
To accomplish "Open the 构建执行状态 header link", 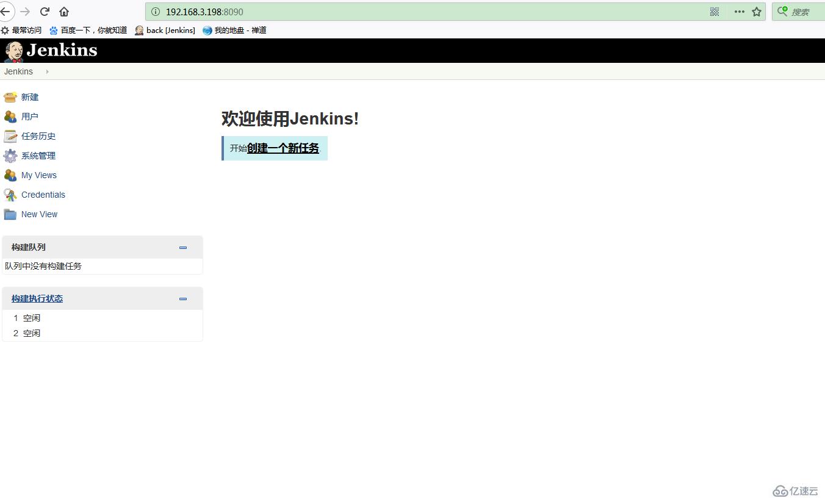I will coord(37,298).
